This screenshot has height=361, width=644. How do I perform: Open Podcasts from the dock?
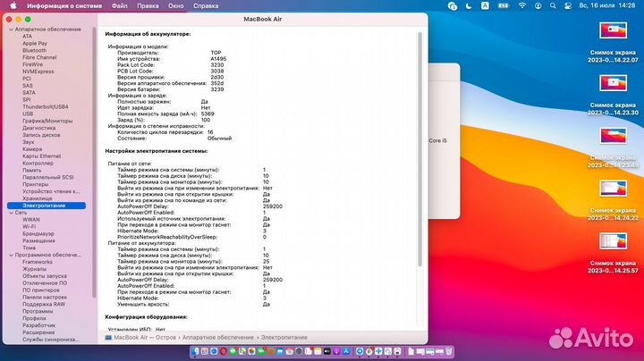(336, 351)
